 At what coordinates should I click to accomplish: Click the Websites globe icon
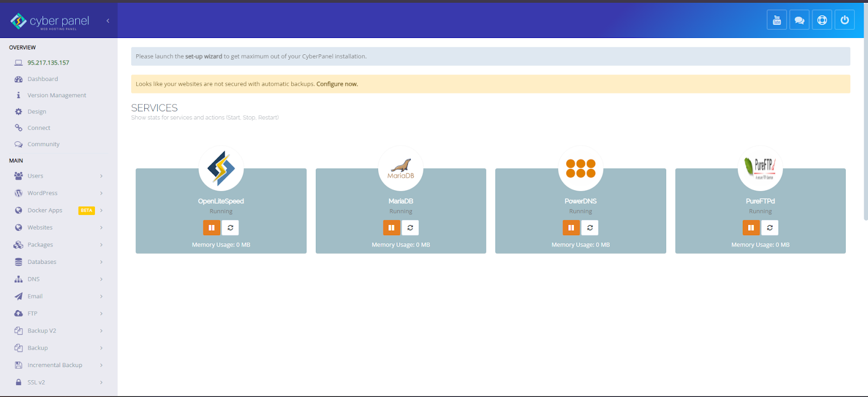[x=18, y=228]
